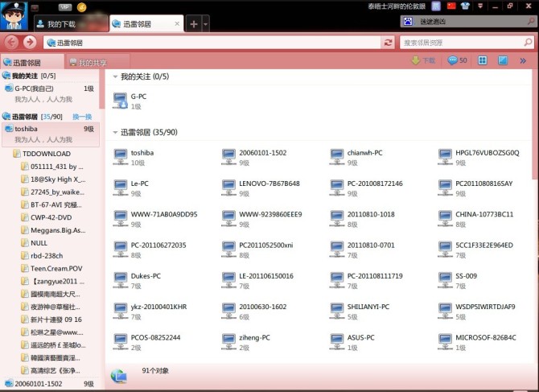Image resolution: width=539 pixels, height=392 pixels.
Task: Click the back navigation arrow
Action: pos(11,43)
